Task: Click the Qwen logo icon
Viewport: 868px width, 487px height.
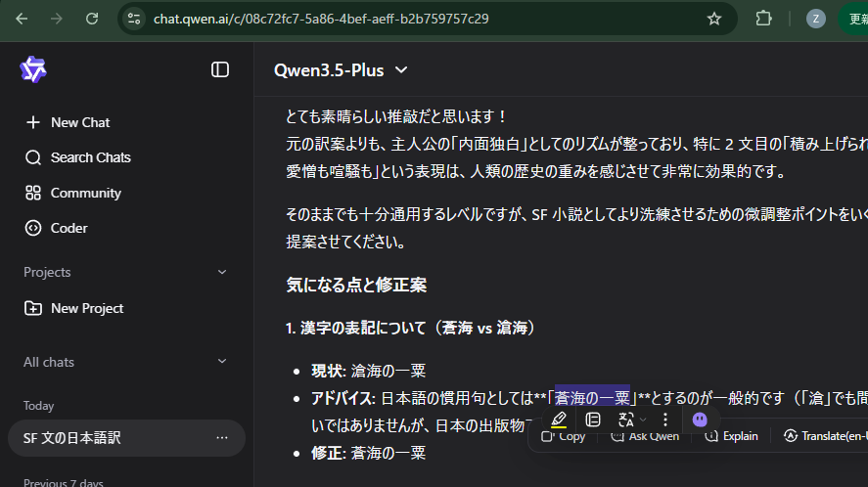Action: 33,69
